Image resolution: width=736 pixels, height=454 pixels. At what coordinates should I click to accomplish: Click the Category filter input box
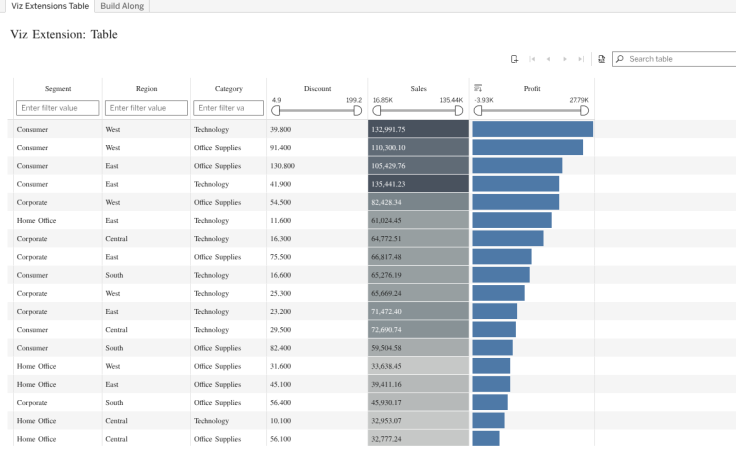tap(229, 108)
